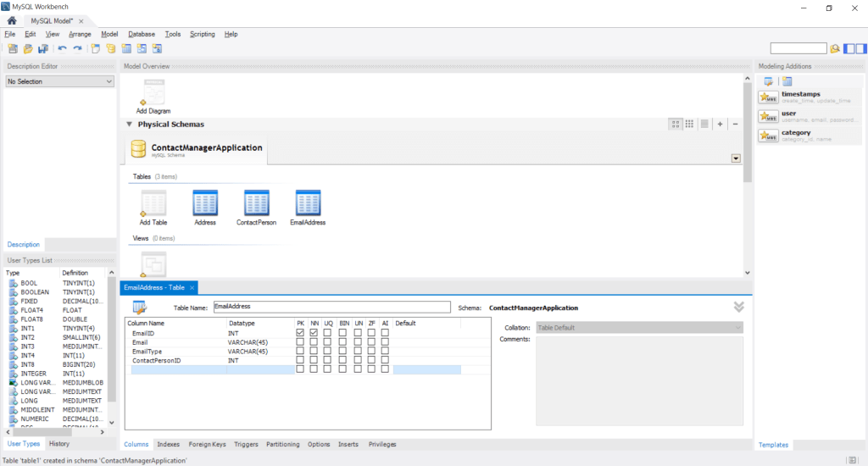This screenshot has width=868, height=466.
Task: Enable NN checkbox for ContactPersonID column
Action: 314,360
